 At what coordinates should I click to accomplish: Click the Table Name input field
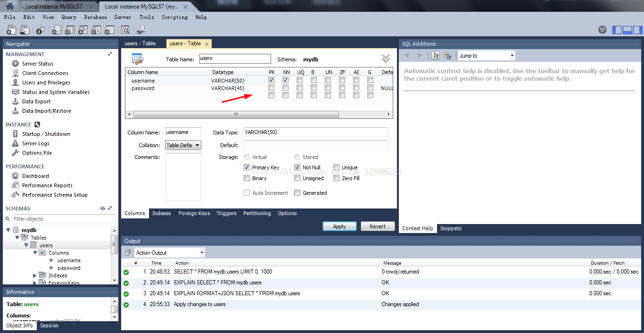(234, 58)
